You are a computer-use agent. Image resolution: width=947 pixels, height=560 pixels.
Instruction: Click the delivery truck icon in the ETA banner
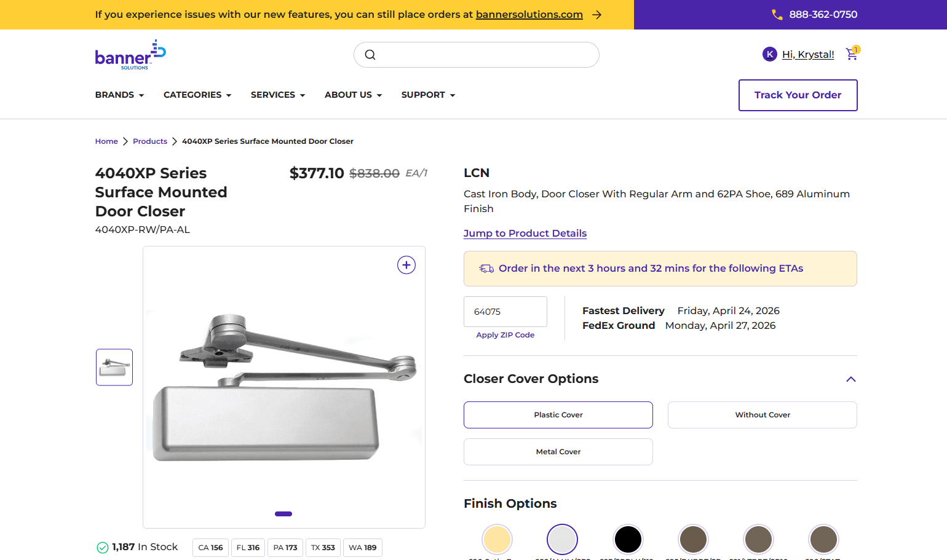click(x=486, y=268)
